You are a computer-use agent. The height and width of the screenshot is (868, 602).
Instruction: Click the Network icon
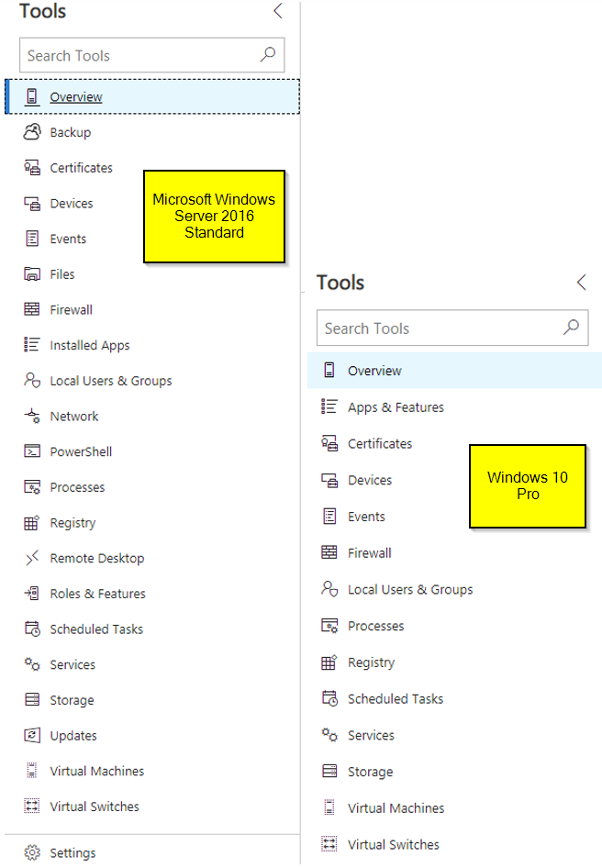coord(32,417)
